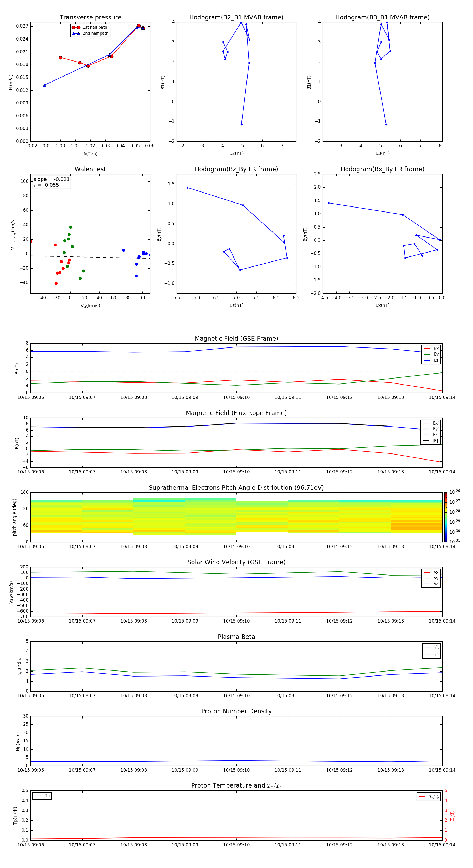Viewport: 473px width, 868px height.
Task: Click the Suprathermal Electrons Pitch Angle Distribution title
Action: [236, 488]
